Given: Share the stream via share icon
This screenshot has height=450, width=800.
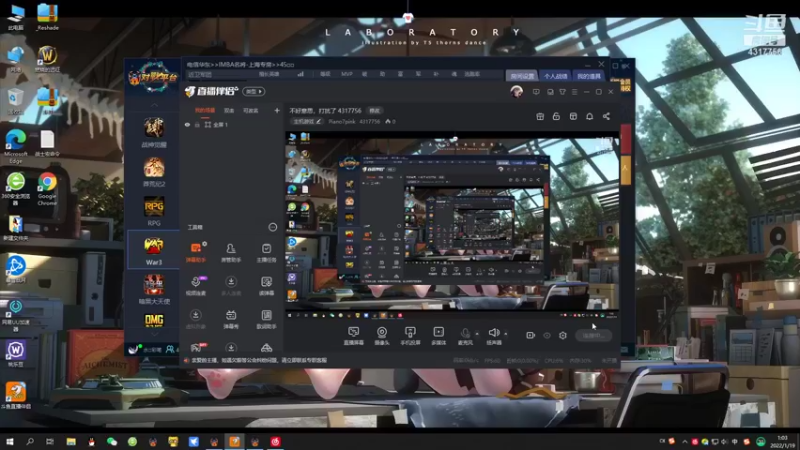Looking at the screenshot, I should [x=606, y=116].
